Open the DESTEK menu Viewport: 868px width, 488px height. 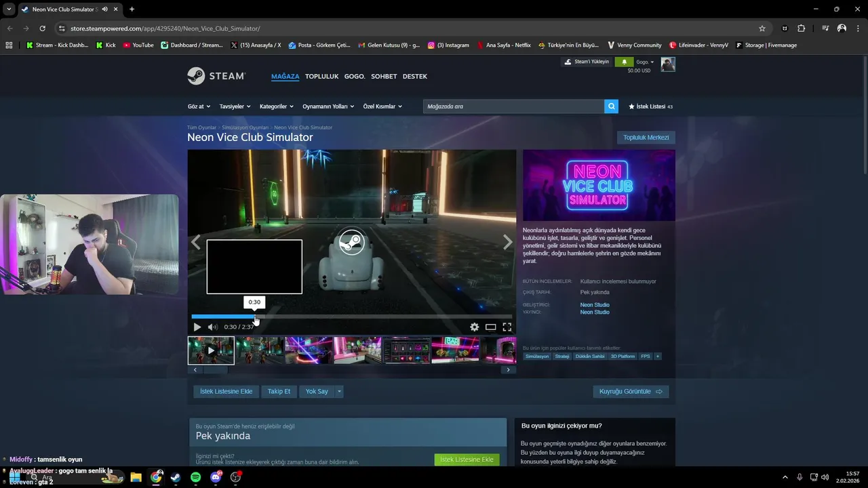[x=415, y=76]
